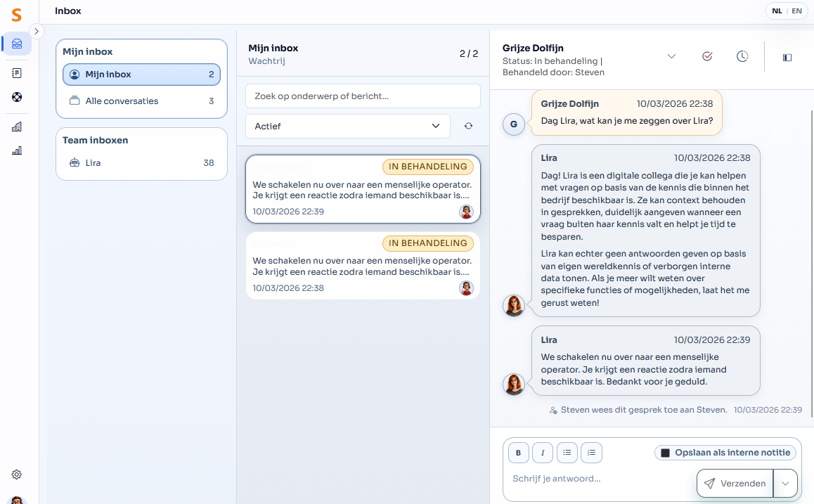Image resolution: width=814 pixels, height=504 pixels.
Task: Expand the status dropdown next to Grijze Dolfijn
Action: click(x=672, y=56)
